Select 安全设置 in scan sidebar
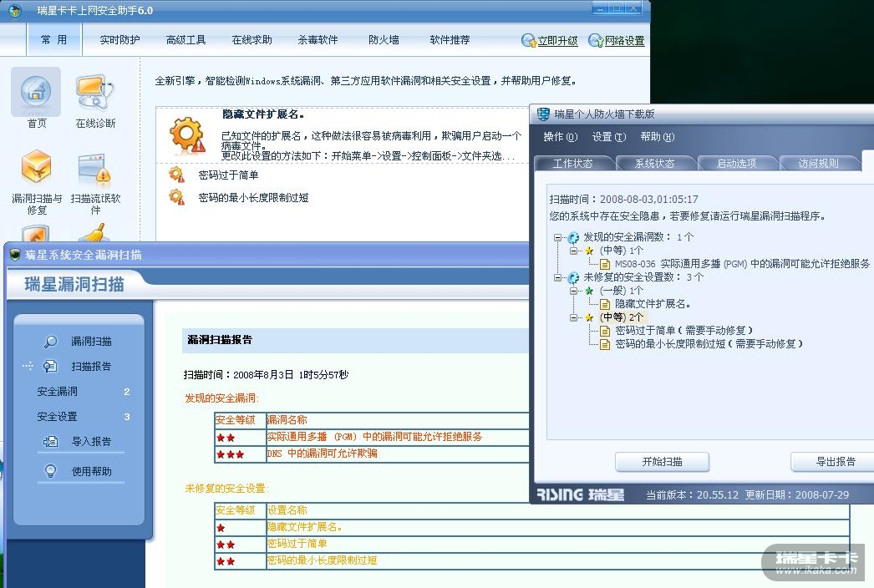Image resolution: width=874 pixels, height=588 pixels. [x=57, y=416]
